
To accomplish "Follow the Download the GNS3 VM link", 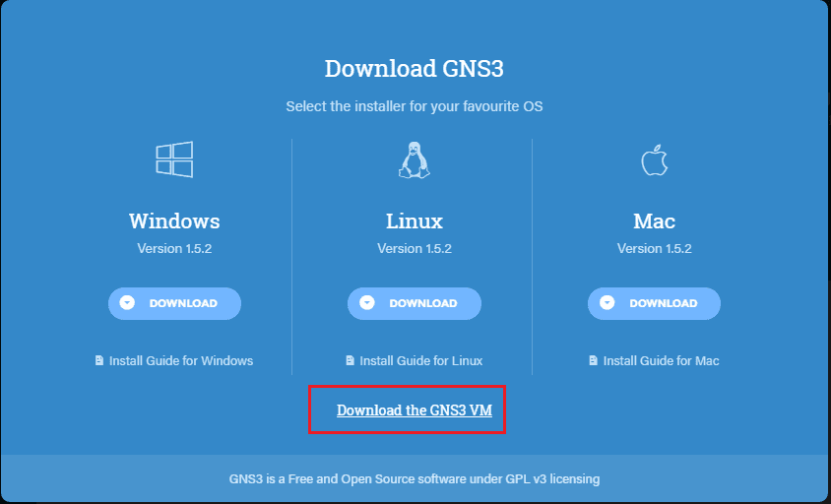I will click(415, 410).
